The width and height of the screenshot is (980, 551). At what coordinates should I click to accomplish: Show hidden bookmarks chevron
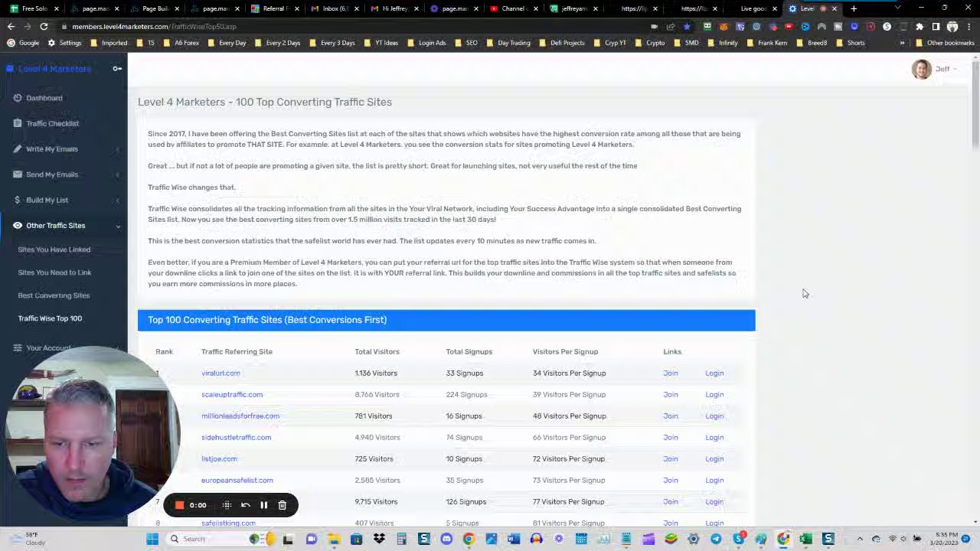click(902, 43)
